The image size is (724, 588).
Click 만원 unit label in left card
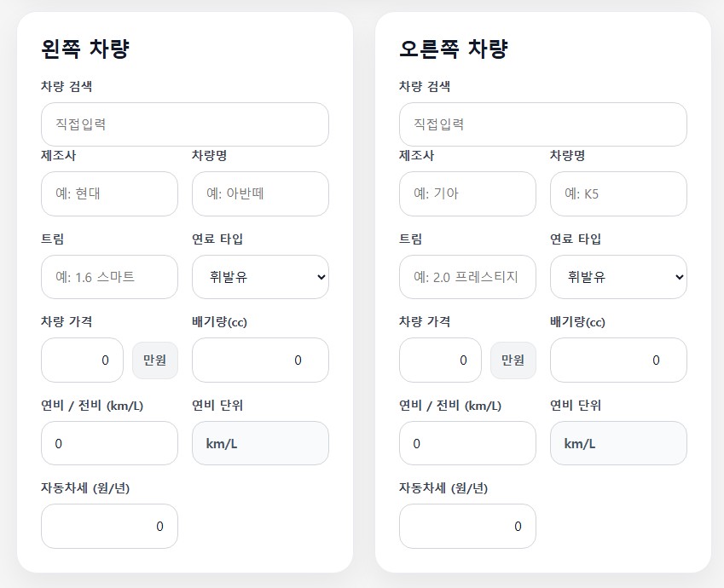(x=155, y=360)
